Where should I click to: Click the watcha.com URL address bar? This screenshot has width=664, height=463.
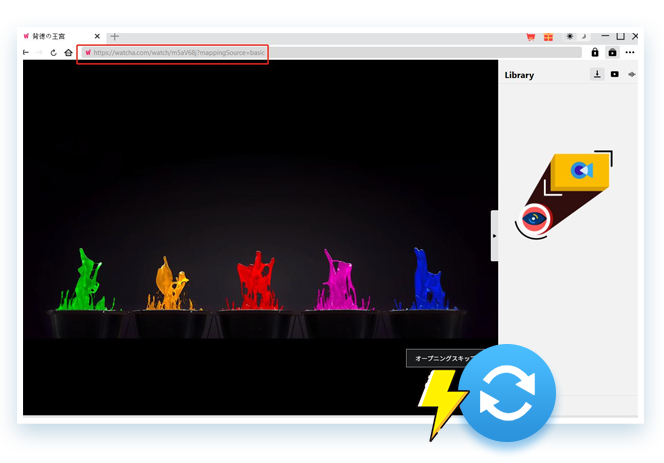[332, 53]
